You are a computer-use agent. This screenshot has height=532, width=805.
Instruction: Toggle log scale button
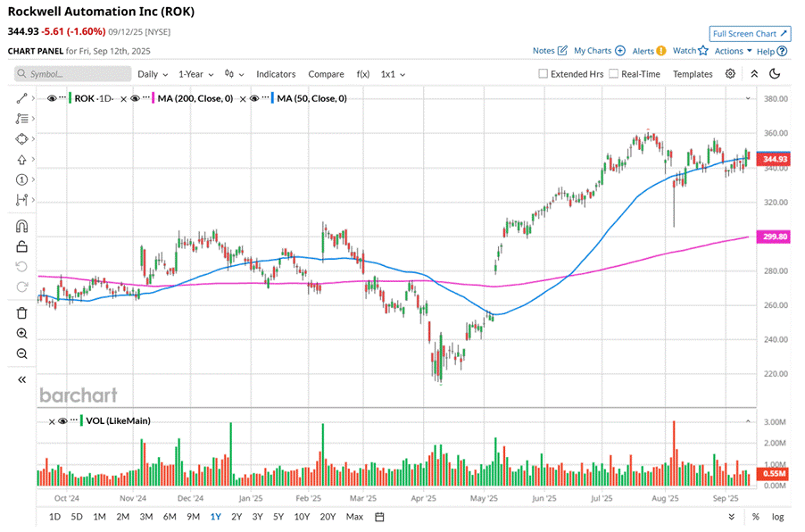pyautogui.click(x=778, y=517)
